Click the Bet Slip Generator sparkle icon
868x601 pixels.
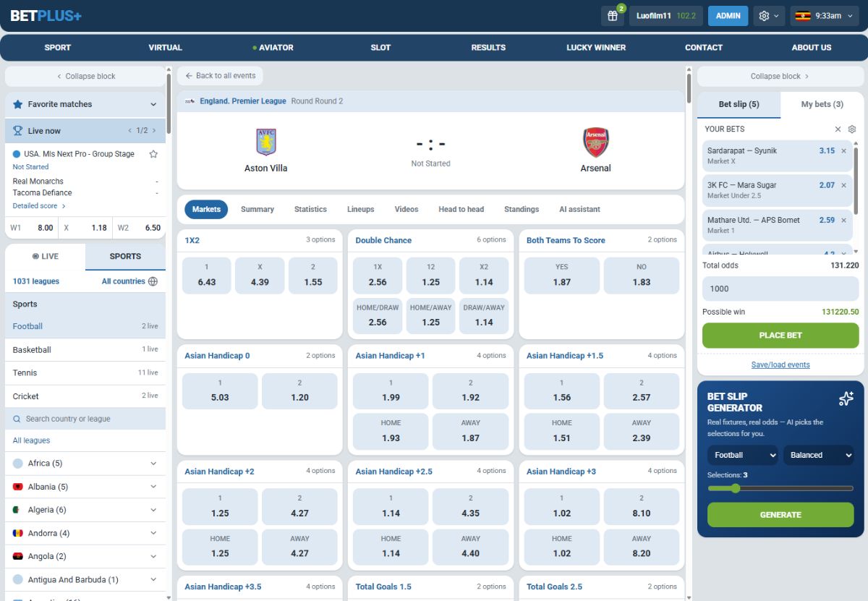[x=846, y=398]
